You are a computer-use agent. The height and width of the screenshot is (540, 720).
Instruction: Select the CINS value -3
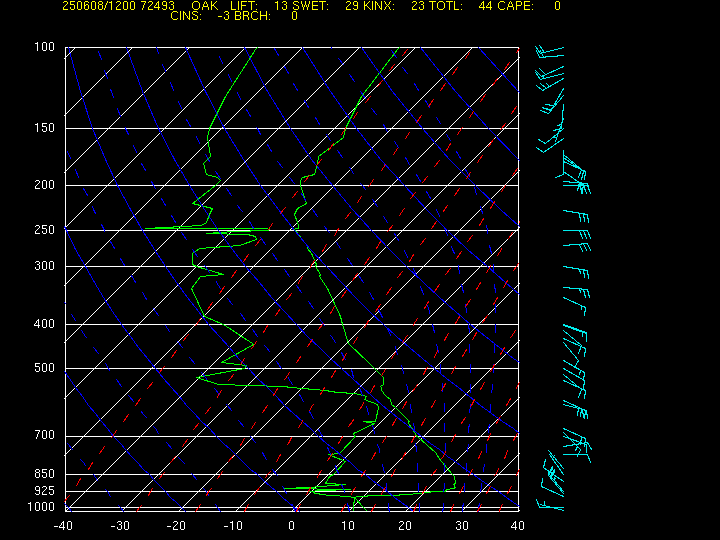[225, 16]
